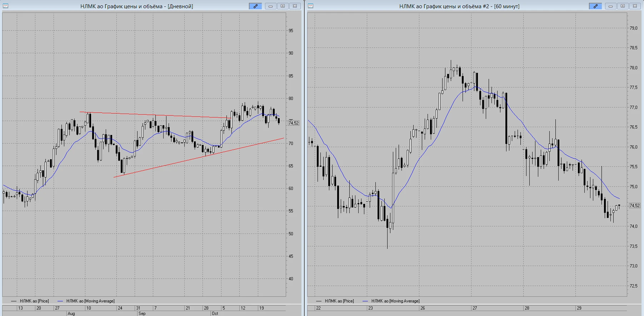The height and width of the screenshot is (316, 644).
Task: Restore down the 60 минут chart window
Action: coord(623,6)
